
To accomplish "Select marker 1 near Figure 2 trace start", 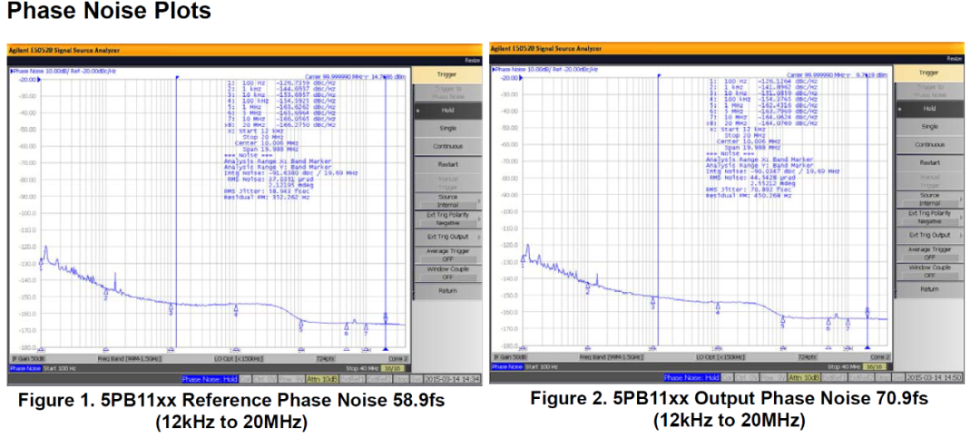I will click(523, 258).
